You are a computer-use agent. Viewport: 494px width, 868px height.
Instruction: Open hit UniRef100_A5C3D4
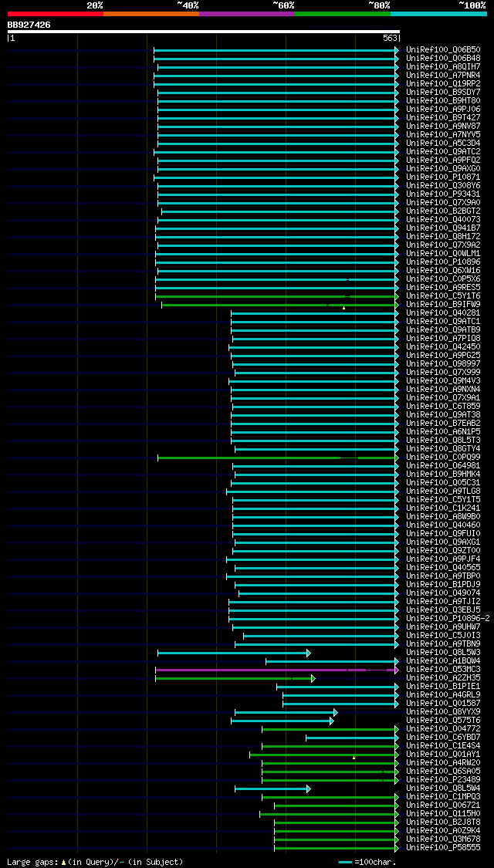pos(443,144)
